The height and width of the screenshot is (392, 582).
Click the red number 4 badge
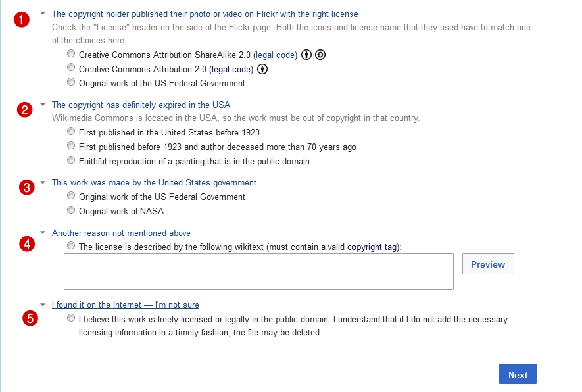point(27,244)
